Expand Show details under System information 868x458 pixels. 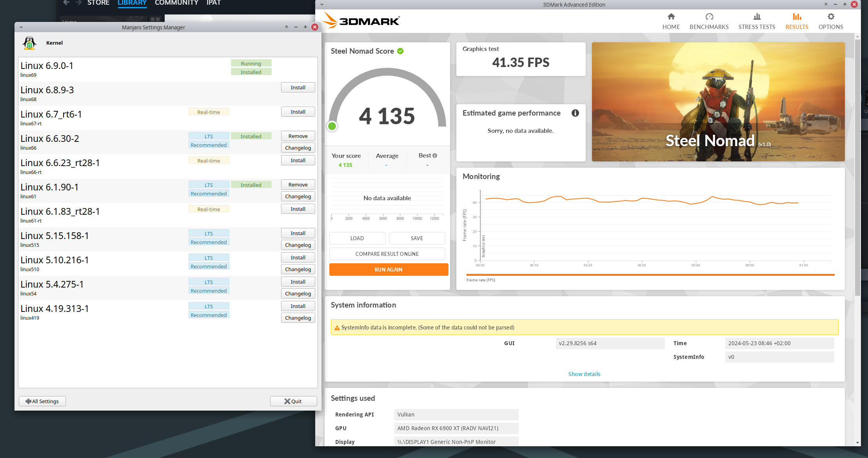pyautogui.click(x=584, y=374)
